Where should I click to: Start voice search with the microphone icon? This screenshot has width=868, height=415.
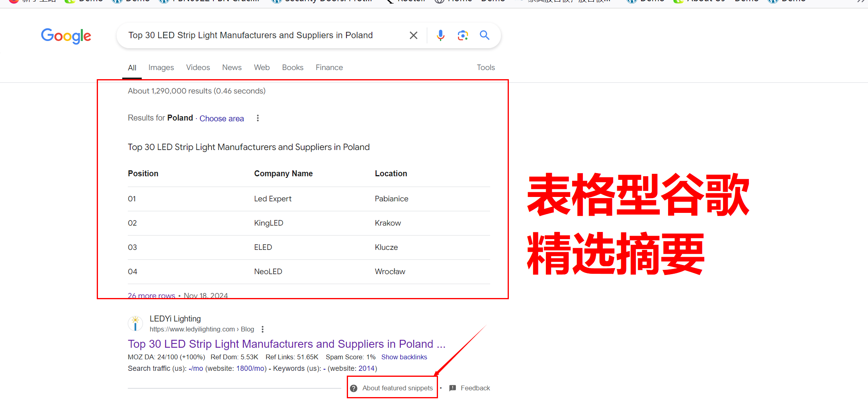pos(440,35)
